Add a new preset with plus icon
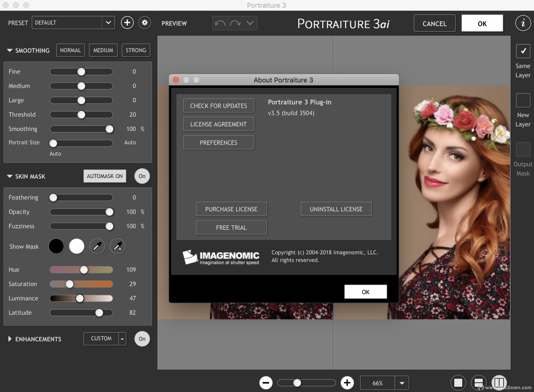 click(127, 23)
